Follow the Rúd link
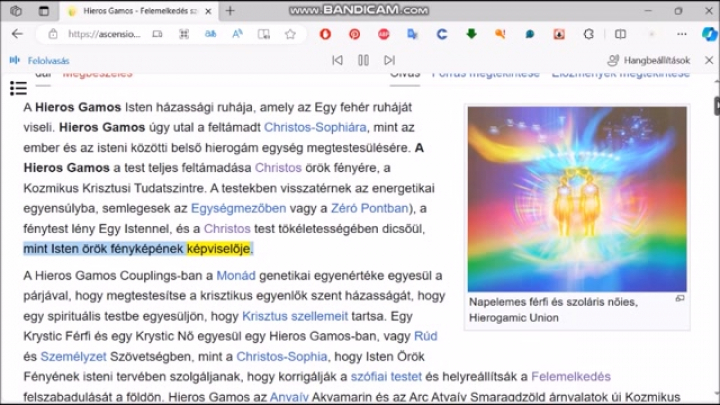The width and height of the screenshot is (720, 405). (426, 336)
